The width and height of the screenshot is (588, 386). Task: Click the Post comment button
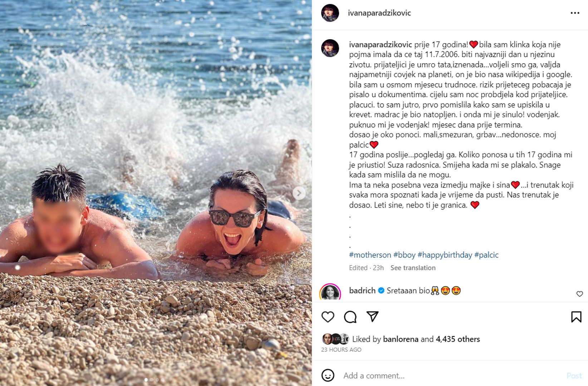coord(574,376)
